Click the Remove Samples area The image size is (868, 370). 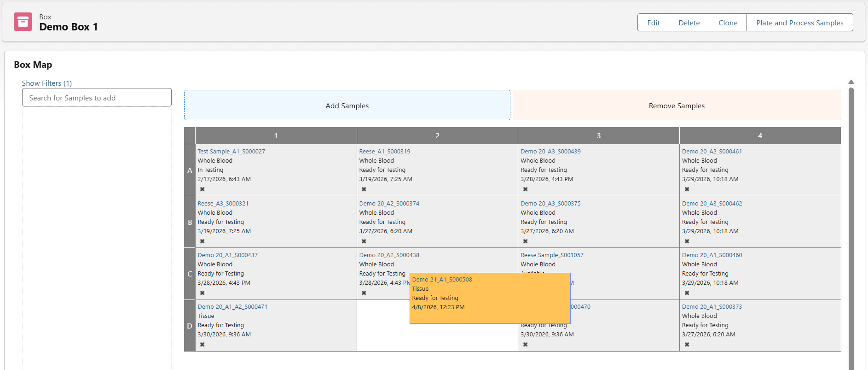tap(677, 106)
